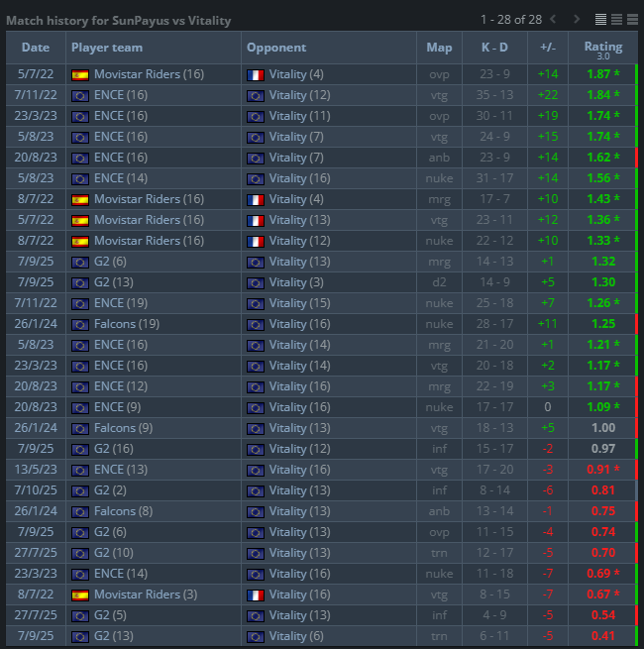
Task: Select rating 0.69 * cell
Action: 603,574
